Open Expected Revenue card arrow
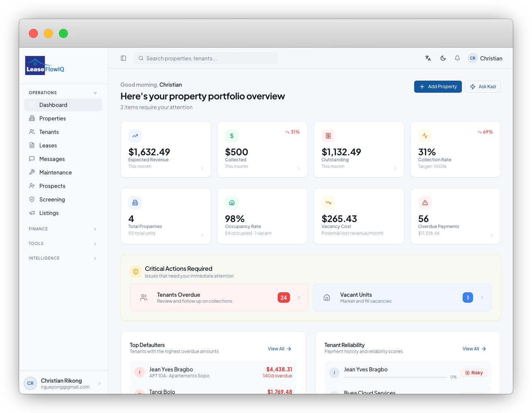Viewport: 532px width, 413px height. [202, 168]
